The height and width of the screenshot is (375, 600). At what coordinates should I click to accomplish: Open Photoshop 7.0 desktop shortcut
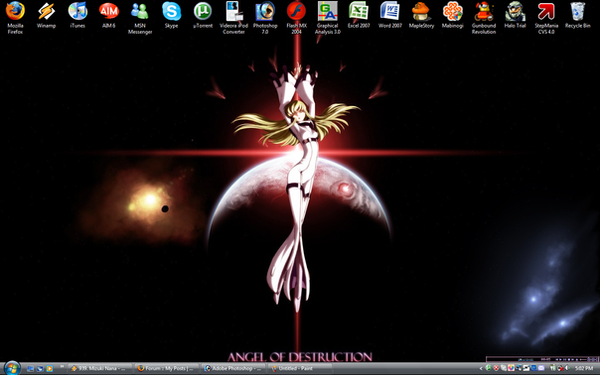point(265,18)
